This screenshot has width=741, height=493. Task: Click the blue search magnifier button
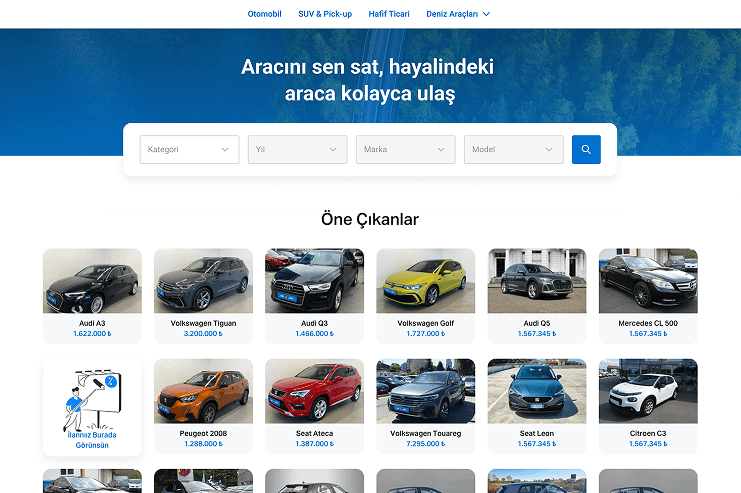click(x=586, y=149)
